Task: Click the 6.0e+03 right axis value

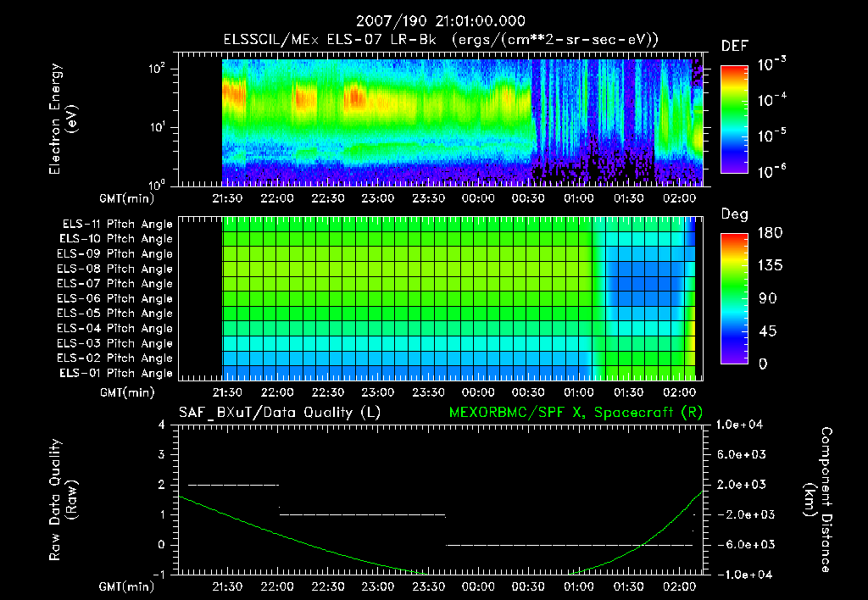Action: [742, 455]
